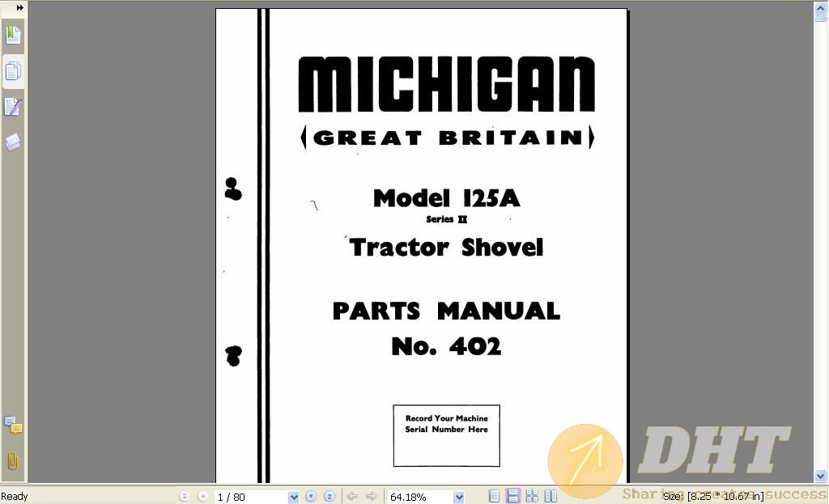Go to last page button
The width and height of the screenshot is (829, 504).
point(329,497)
